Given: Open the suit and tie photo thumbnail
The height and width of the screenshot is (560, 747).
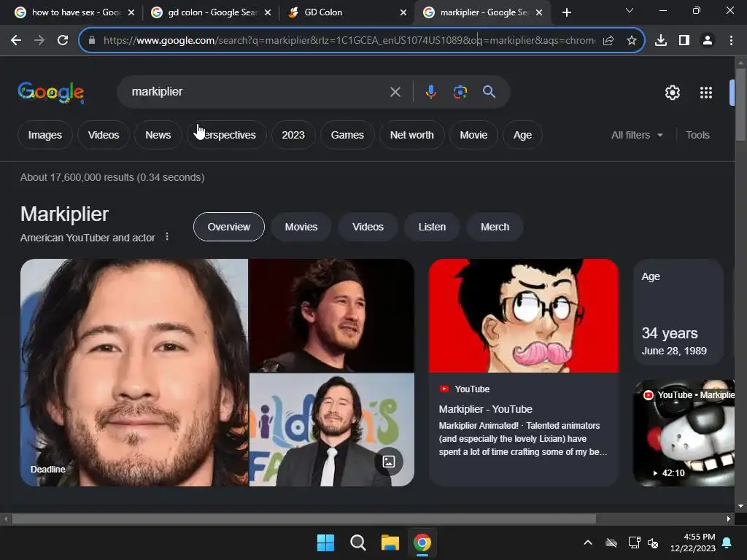Looking at the screenshot, I should coord(332,430).
